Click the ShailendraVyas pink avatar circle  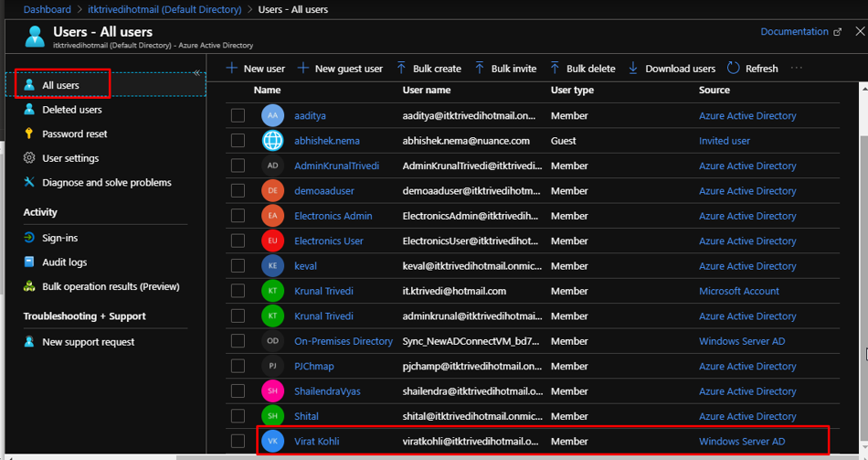[x=272, y=391]
